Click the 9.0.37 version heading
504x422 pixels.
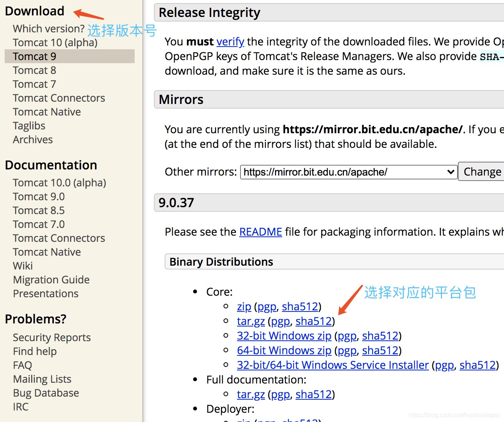click(x=176, y=203)
